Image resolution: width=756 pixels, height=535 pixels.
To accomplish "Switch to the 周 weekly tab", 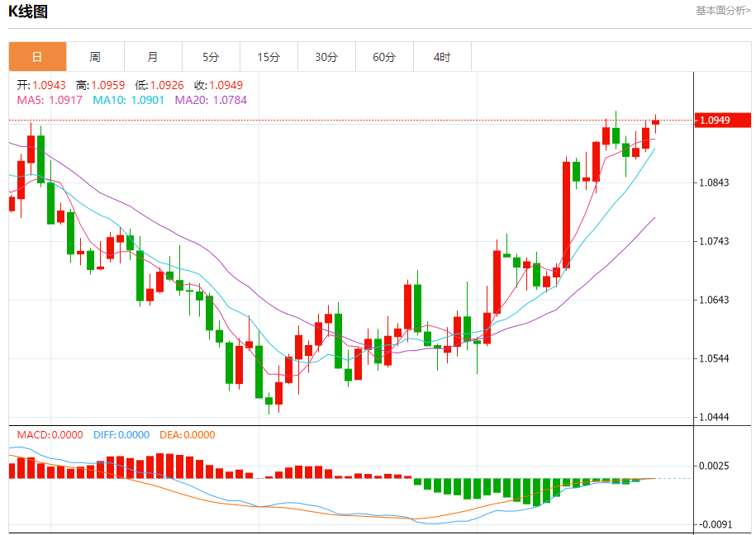I will coord(96,57).
